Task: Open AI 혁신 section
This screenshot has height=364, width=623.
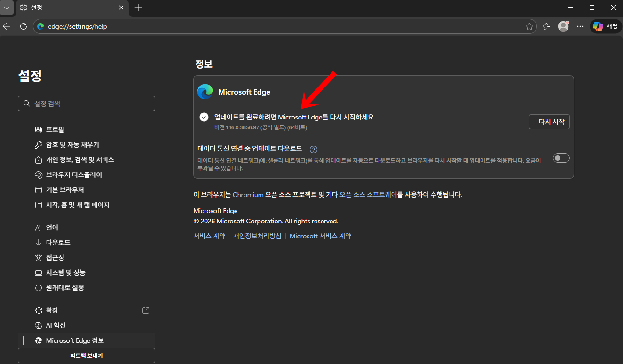Action: coord(87,325)
